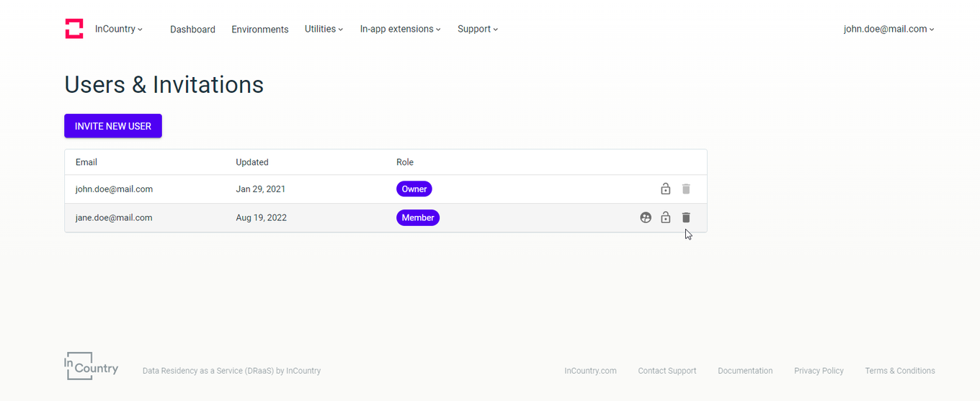Click the greyed trash icon in Owner row

pyautogui.click(x=686, y=189)
